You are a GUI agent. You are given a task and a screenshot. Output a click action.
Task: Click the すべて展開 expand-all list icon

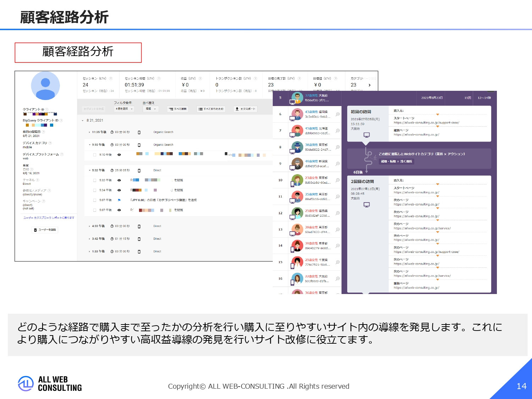click(171, 109)
